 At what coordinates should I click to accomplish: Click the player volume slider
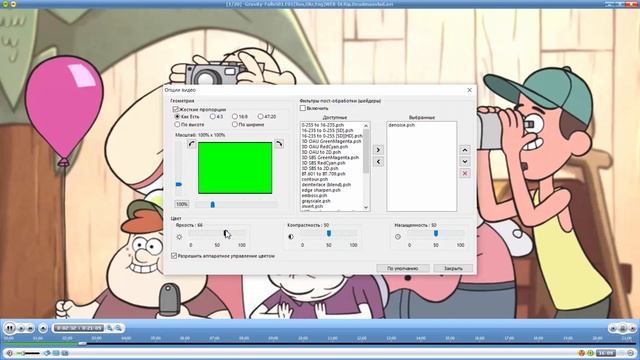[x=28, y=353]
